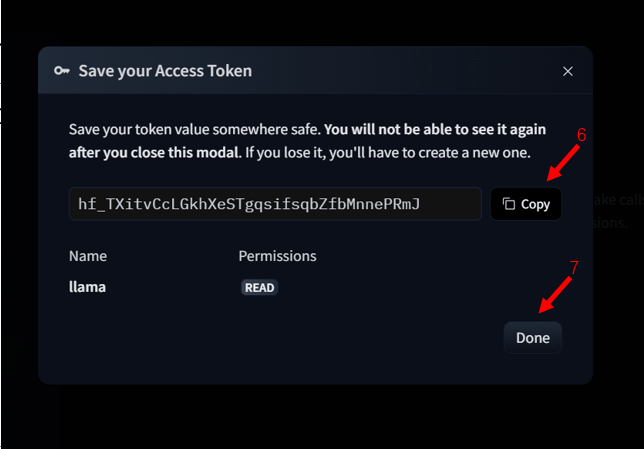Click the partially hidden text right of modal
The width and height of the screenshot is (644, 449).
click(611, 212)
